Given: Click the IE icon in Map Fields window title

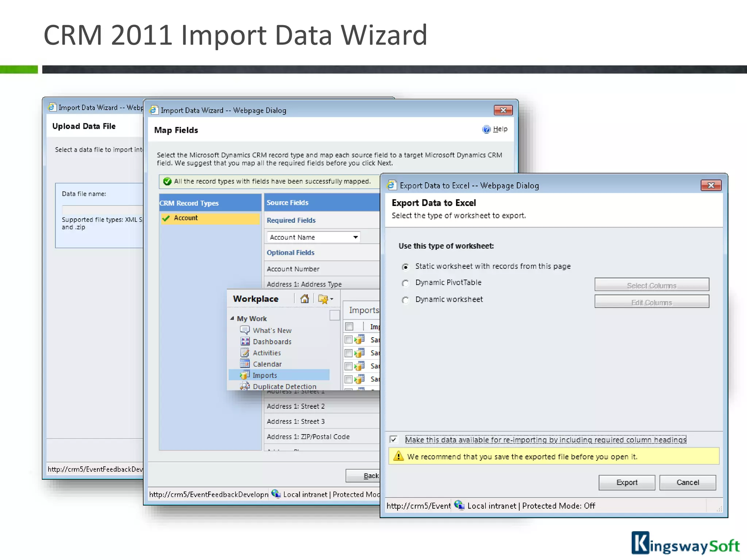Looking at the screenshot, I should (154, 110).
